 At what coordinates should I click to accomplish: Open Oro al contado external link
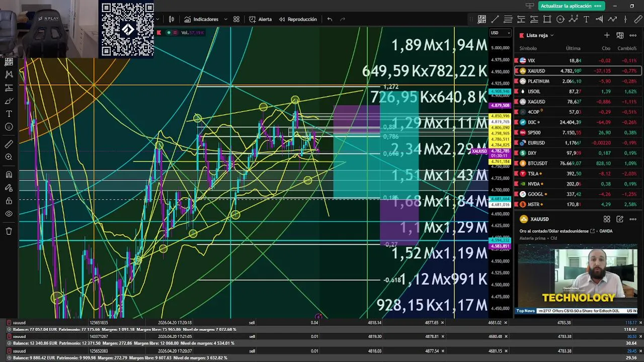[592, 231]
